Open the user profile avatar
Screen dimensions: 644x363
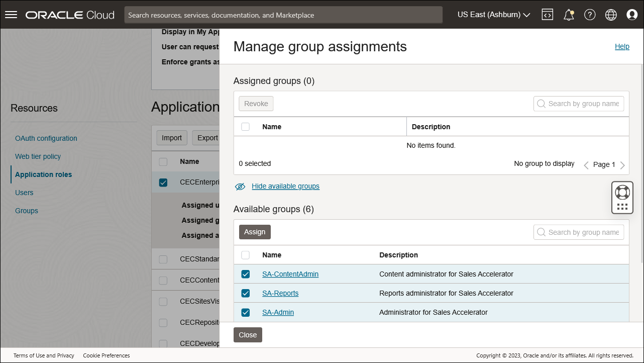[631, 15]
